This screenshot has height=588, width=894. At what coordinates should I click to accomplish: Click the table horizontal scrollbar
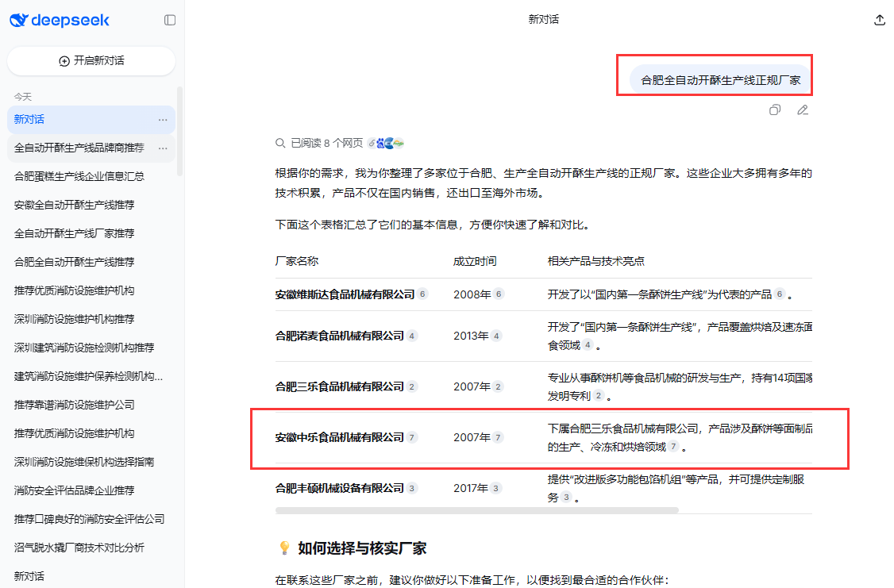476,510
